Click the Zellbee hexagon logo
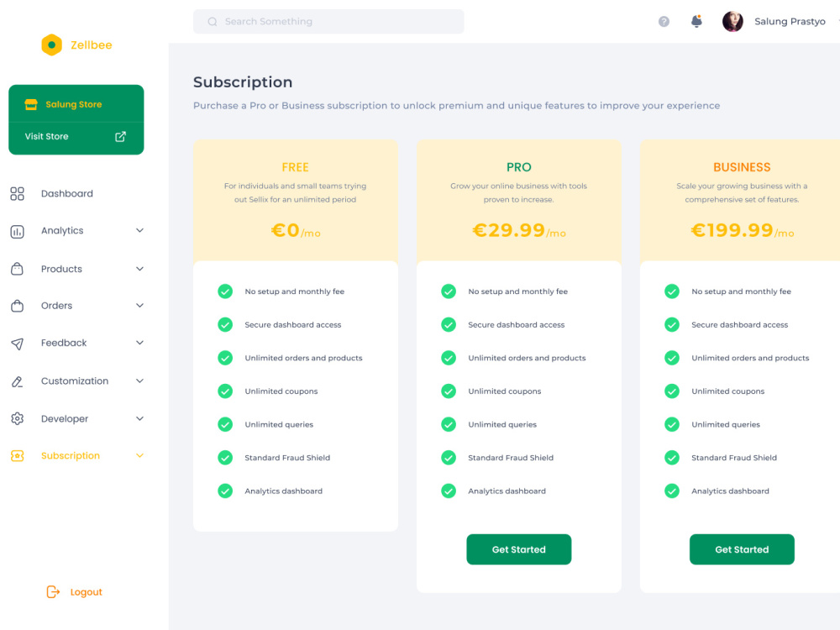Viewport: 840px width, 630px height. point(52,45)
